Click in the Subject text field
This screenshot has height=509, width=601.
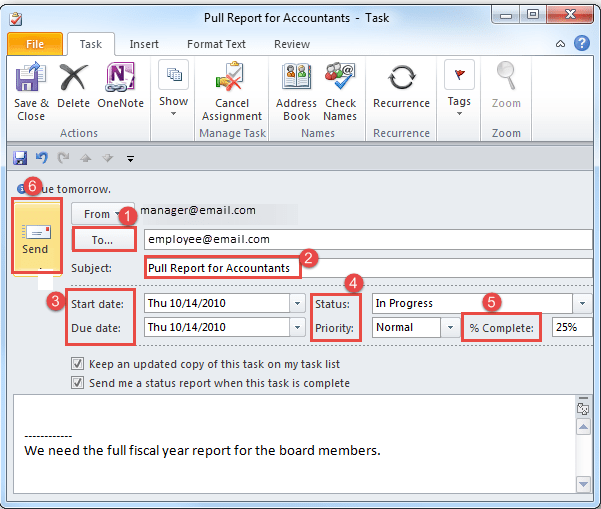[x=368, y=268]
